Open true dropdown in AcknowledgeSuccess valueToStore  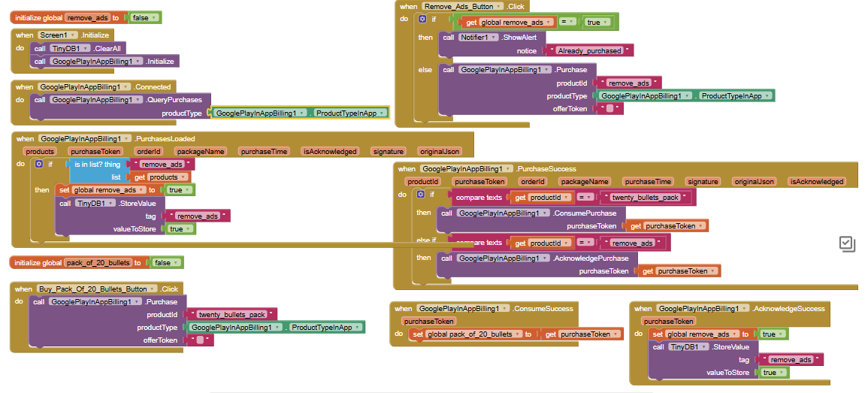coord(773,373)
